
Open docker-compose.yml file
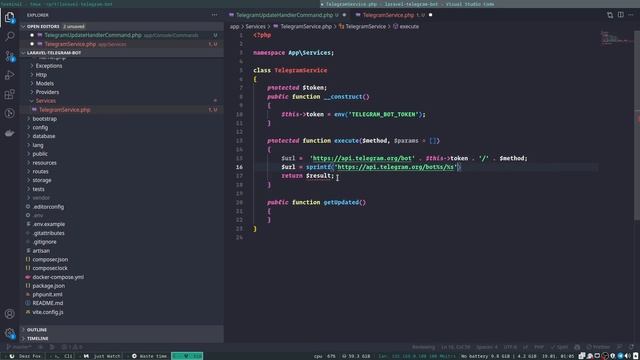58,277
